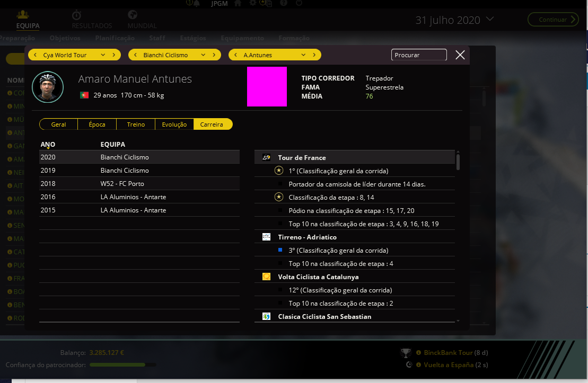Expand the Cya World Tour dropdown

click(x=103, y=55)
